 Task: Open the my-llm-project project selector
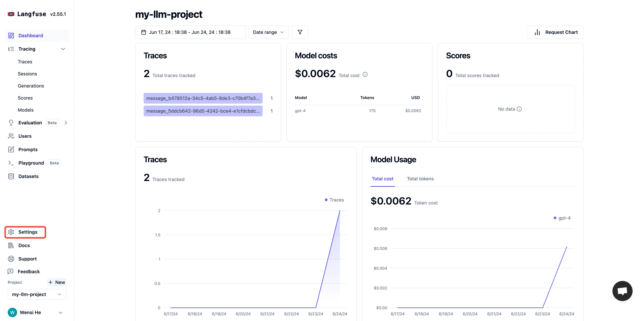[37, 294]
